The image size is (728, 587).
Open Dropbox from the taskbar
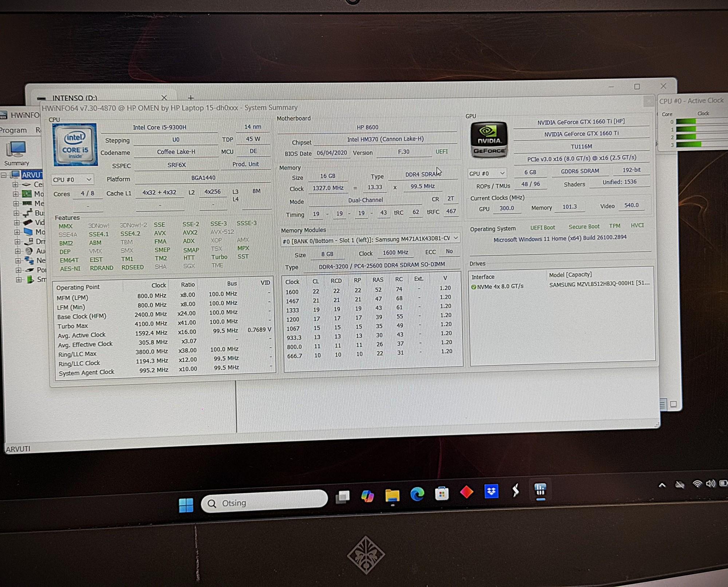coord(491,491)
